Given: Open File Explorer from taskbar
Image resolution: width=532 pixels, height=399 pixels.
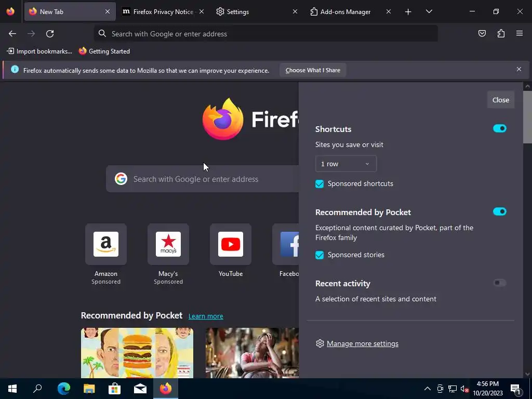Looking at the screenshot, I should pyautogui.click(x=89, y=389).
